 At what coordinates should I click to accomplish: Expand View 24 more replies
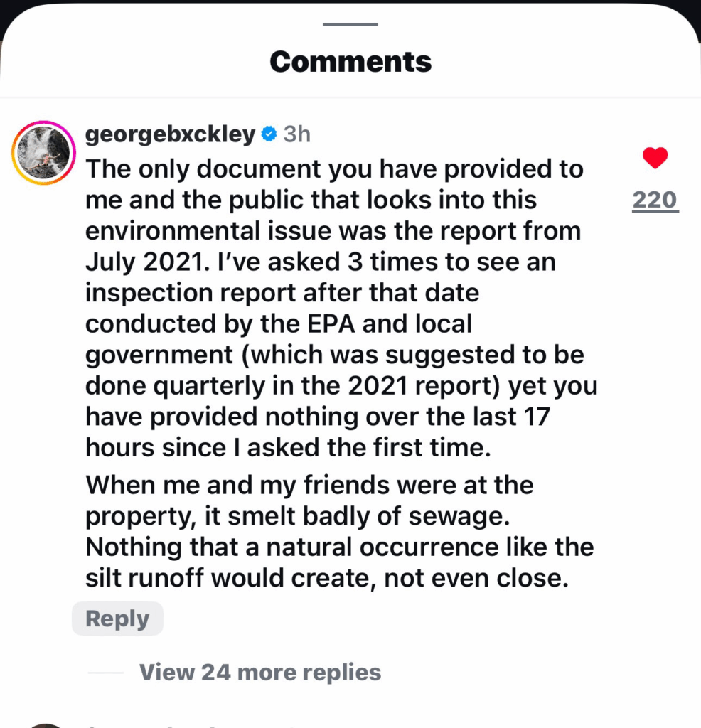tap(259, 672)
